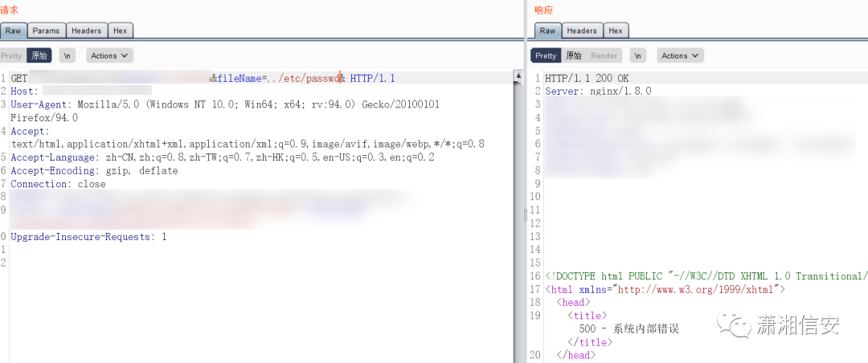868x363 pixels.
Task: Click the HTTP/1.1 200 OK status line
Action: [x=587, y=79]
